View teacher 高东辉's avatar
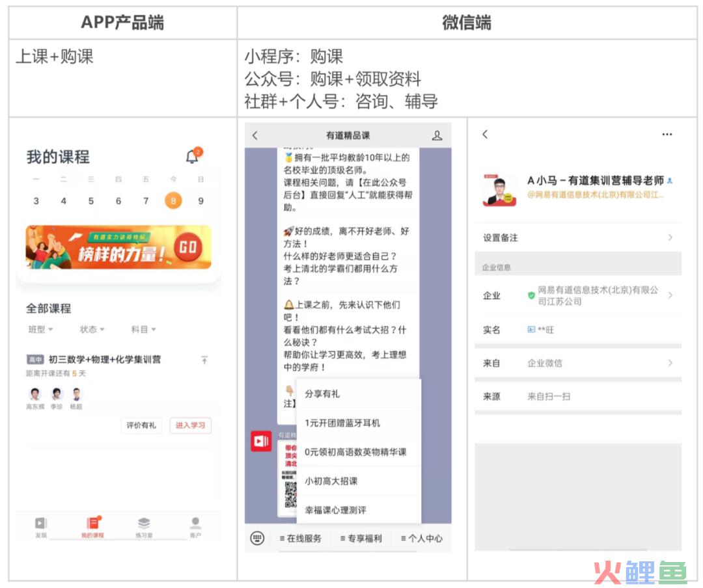 tap(35, 394)
